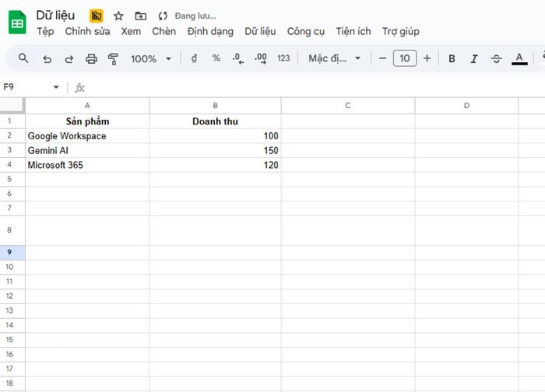Select row 1 header
Image resolution: width=545 pixels, height=392 pixels.
(9, 121)
